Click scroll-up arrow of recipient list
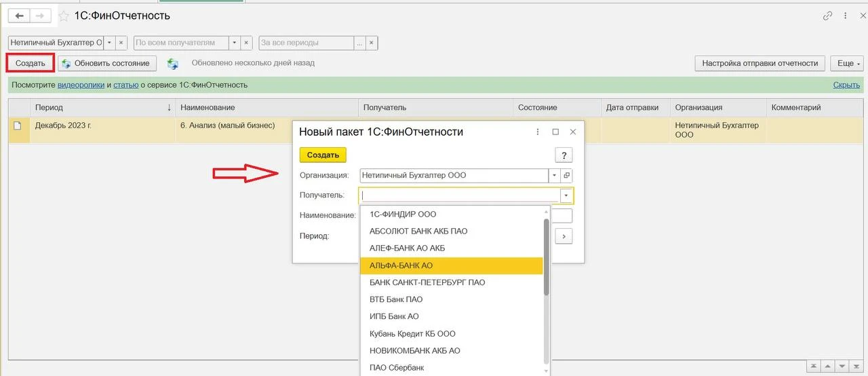868x376 pixels. pyautogui.click(x=547, y=211)
